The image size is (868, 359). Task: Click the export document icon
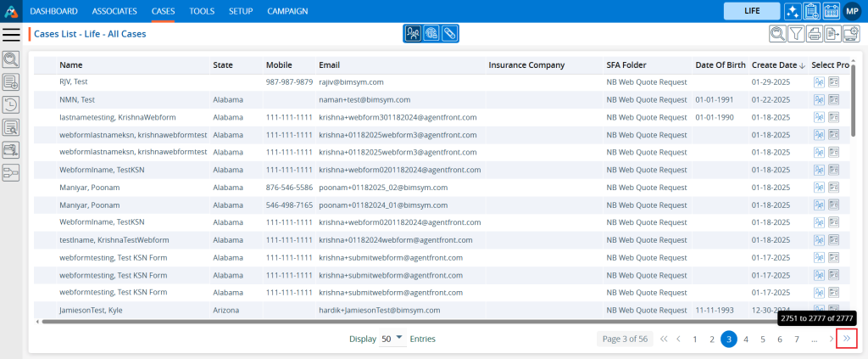point(832,34)
